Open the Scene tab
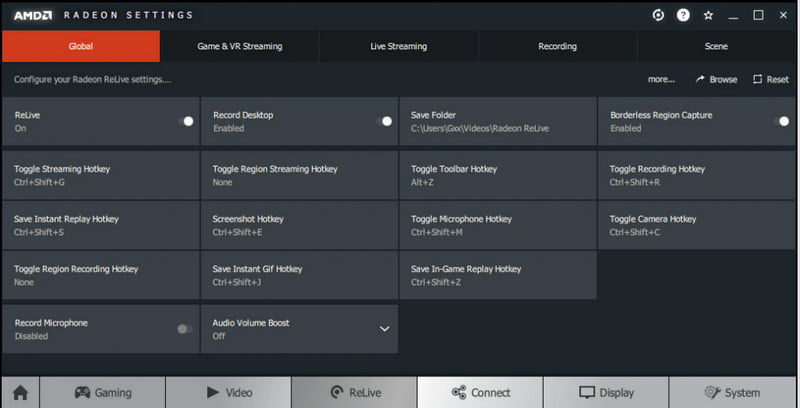 tap(716, 46)
